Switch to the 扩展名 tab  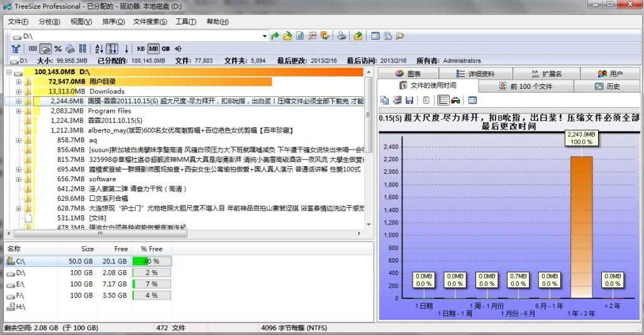[547, 74]
